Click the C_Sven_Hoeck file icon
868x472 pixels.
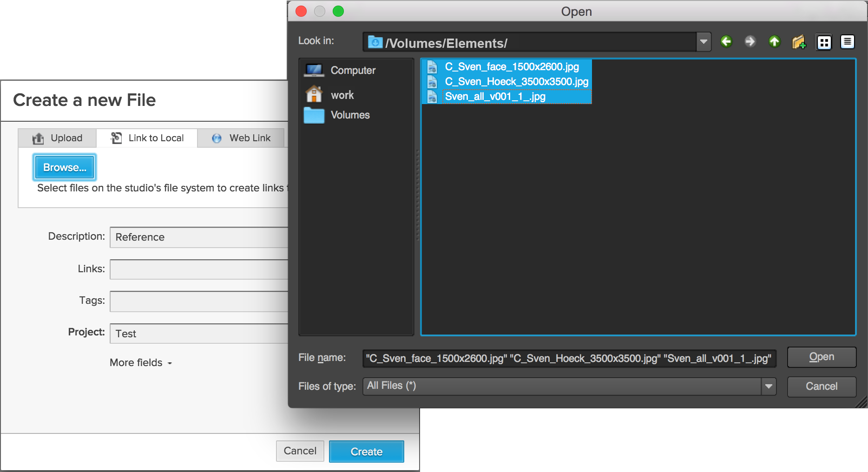click(432, 82)
